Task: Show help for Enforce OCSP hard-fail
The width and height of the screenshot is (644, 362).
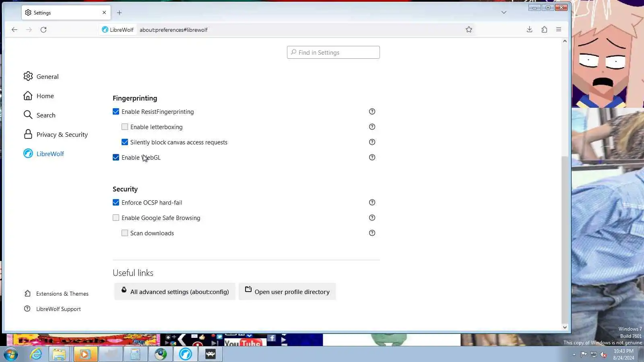Action: 372,202
